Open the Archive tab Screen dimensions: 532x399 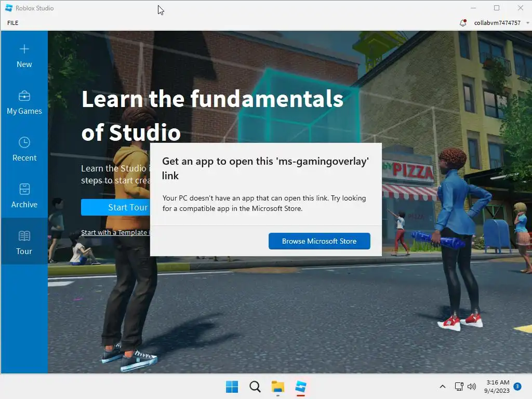tap(24, 196)
